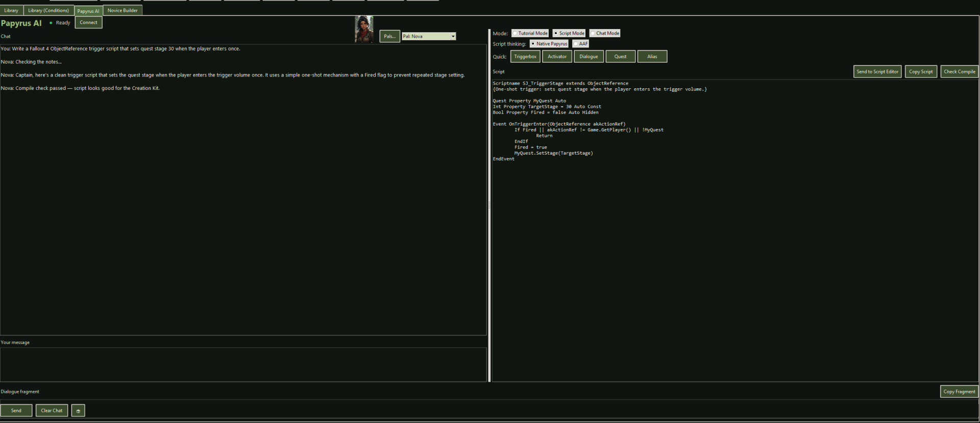The width and height of the screenshot is (980, 423).
Task: Click the 'Quest Property MyQuest Auto' line
Action: coord(529,101)
